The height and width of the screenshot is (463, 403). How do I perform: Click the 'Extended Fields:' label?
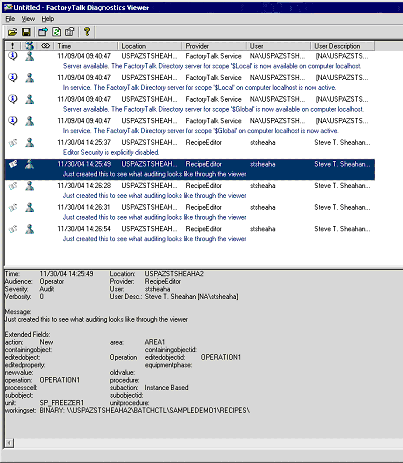28,334
